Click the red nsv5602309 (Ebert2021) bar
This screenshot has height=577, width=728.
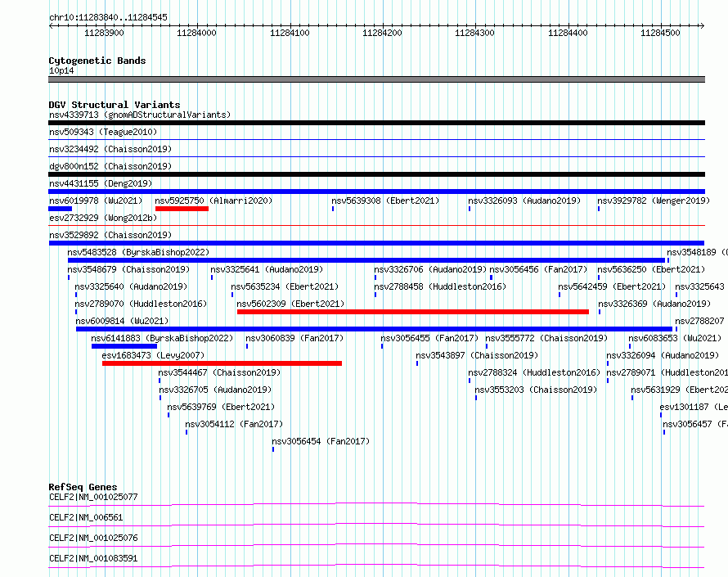(x=413, y=312)
